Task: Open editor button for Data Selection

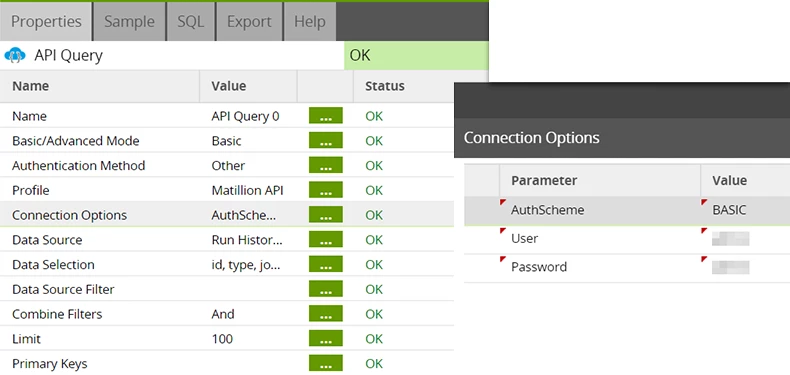Action: tap(325, 264)
